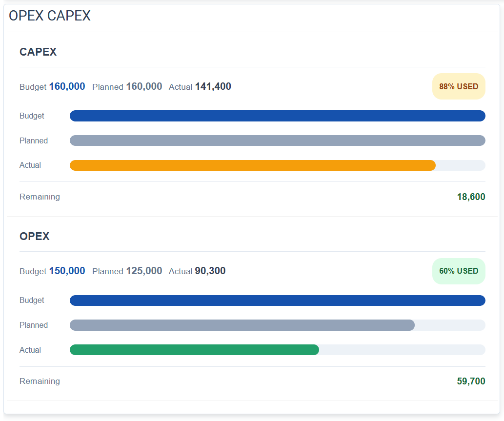Click the OPEX green Actual progress bar

point(195,350)
